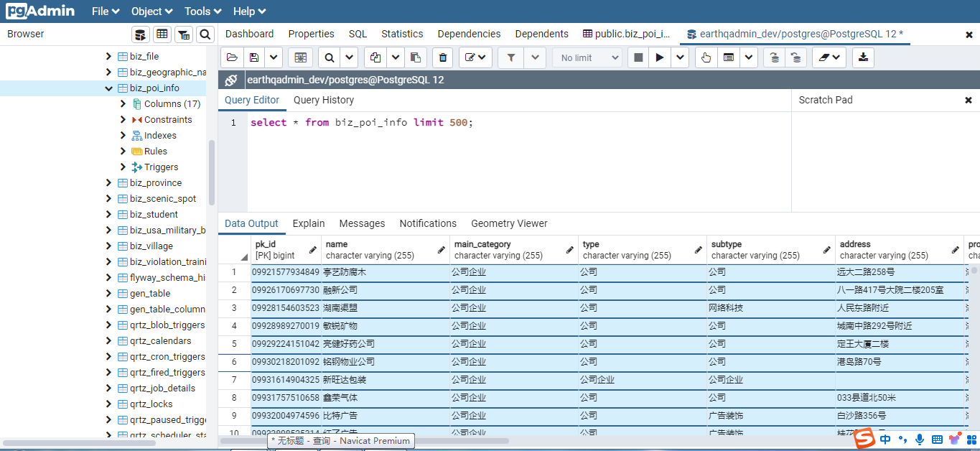Open the Geometry Viewer tab
This screenshot has width=980, height=451.
[509, 223]
